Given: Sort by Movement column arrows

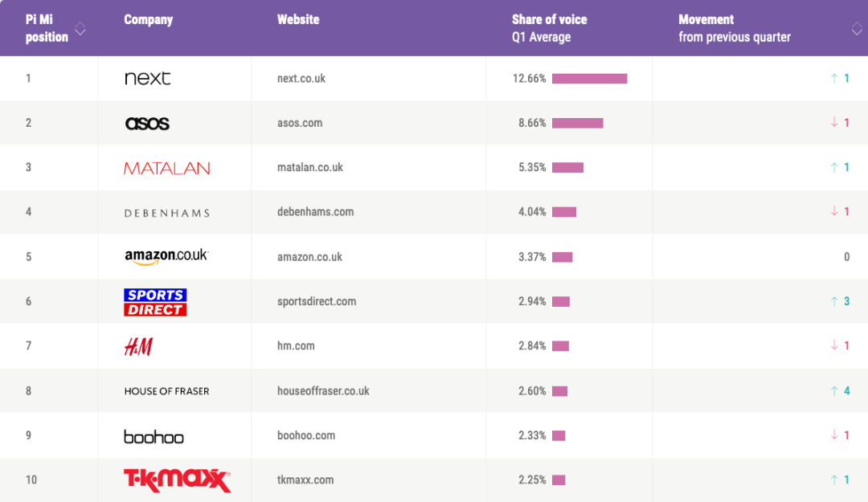Looking at the screenshot, I should point(856,29).
